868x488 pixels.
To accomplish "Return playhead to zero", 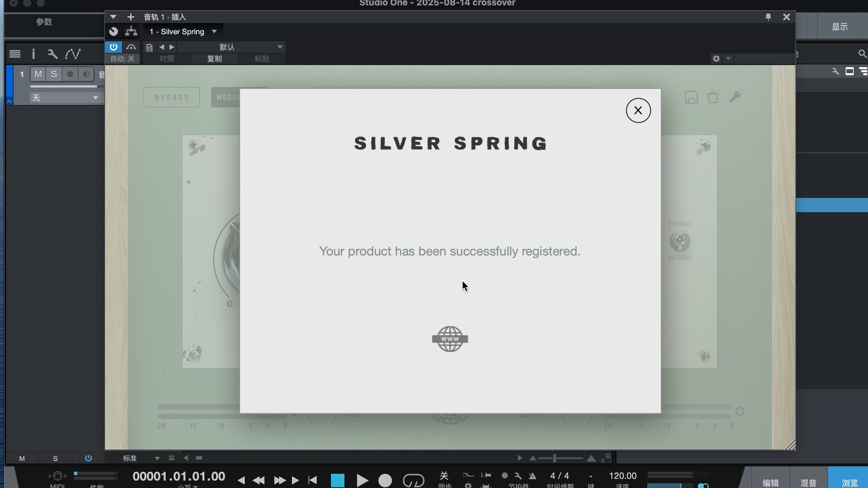I will click(x=312, y=480).
